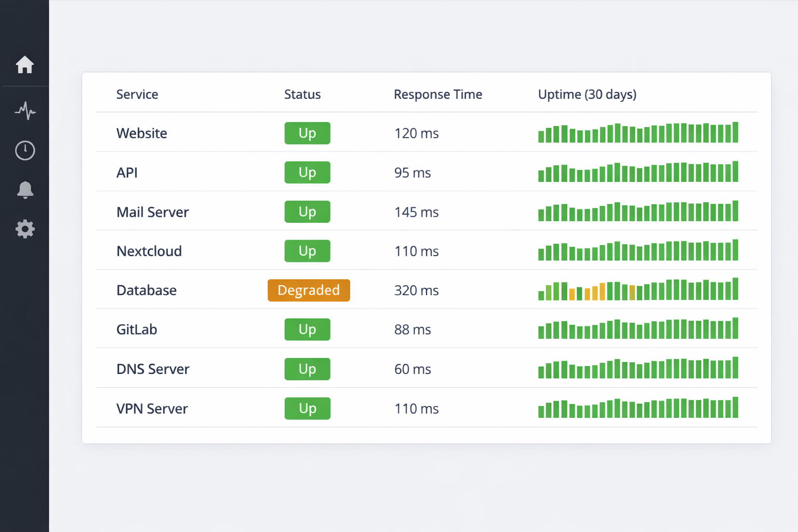Open the Mail Server service row
Viewport: 798px width, 532px height.
152,212
